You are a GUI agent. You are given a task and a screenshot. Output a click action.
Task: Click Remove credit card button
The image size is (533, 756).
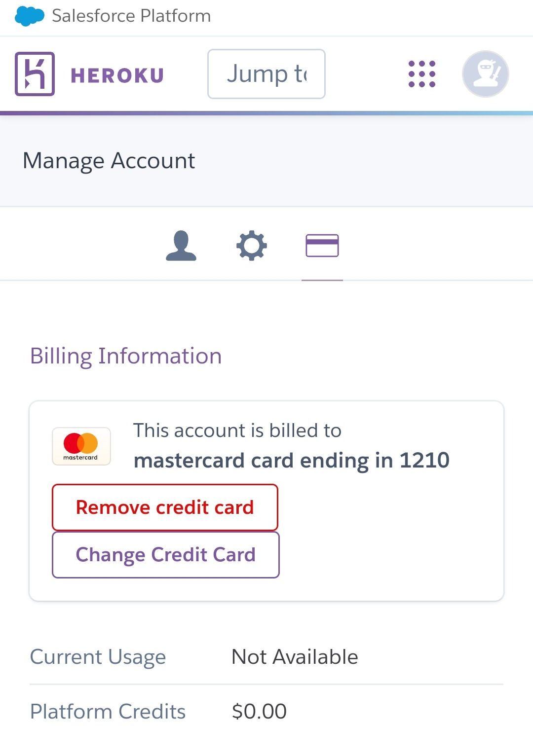(165, 507)
